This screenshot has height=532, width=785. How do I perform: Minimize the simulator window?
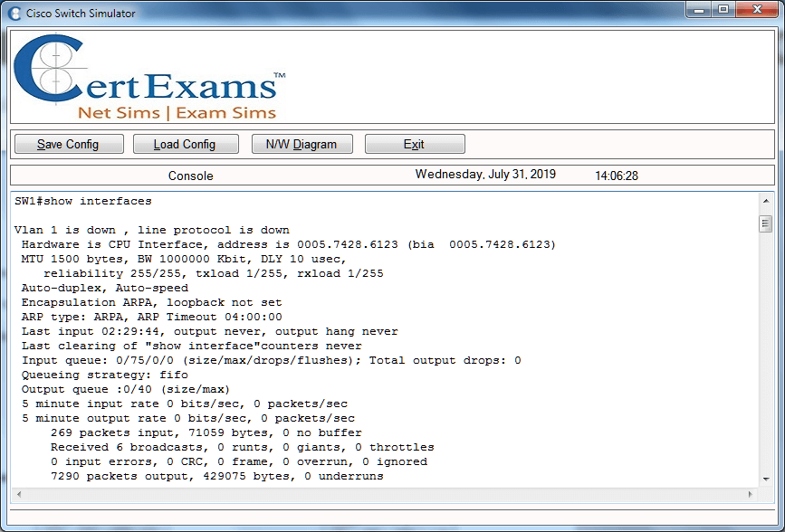[x=699, y=9]
